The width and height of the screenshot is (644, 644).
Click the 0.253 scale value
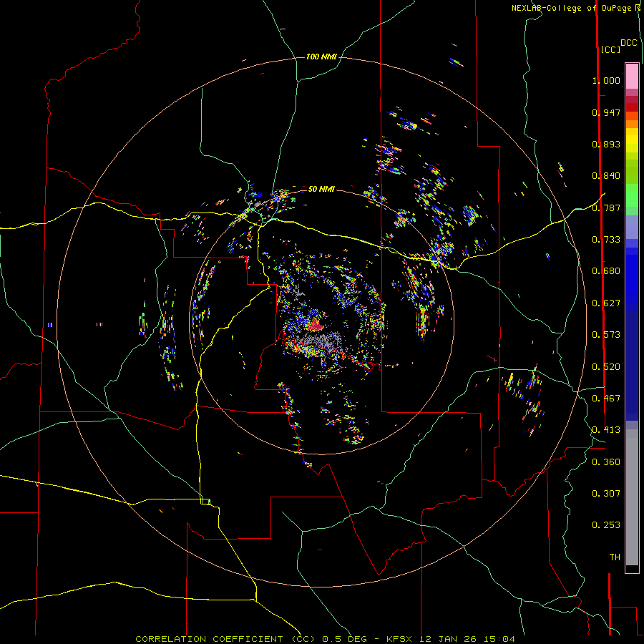606,525
